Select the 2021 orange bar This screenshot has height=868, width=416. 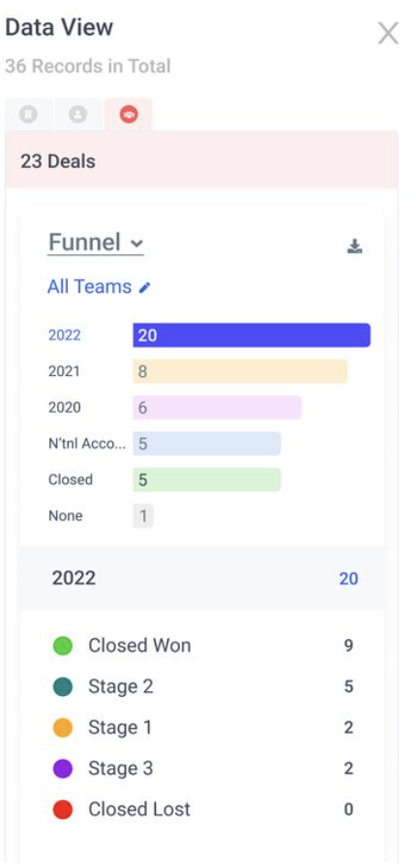[x=240, y=371]
